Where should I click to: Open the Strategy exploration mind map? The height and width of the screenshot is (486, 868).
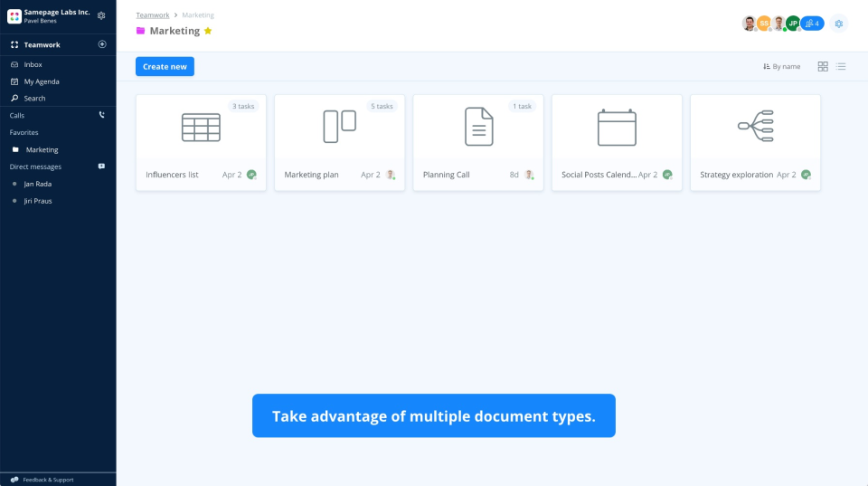point(755,142)
